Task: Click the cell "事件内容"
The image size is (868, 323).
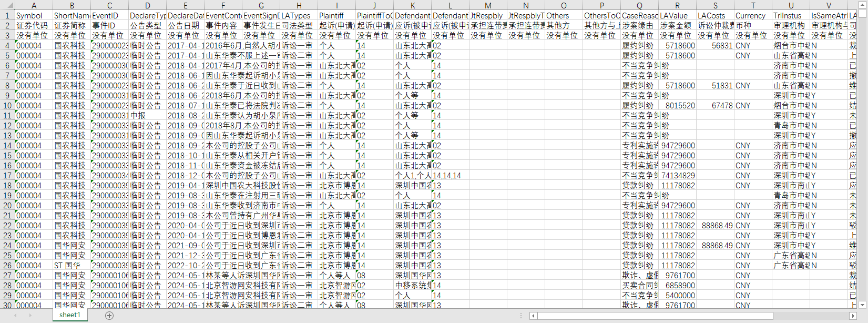Action: tap(223, 26)
